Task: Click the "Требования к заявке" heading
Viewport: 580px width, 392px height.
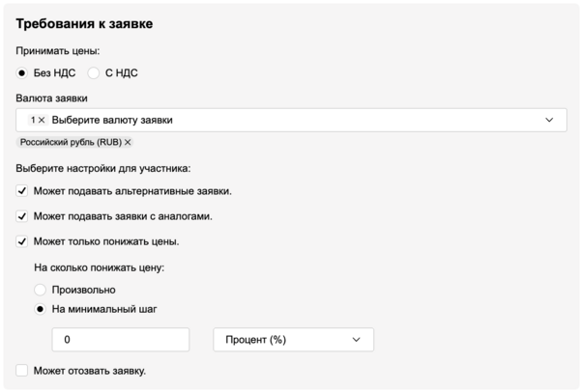Action: 84,23
